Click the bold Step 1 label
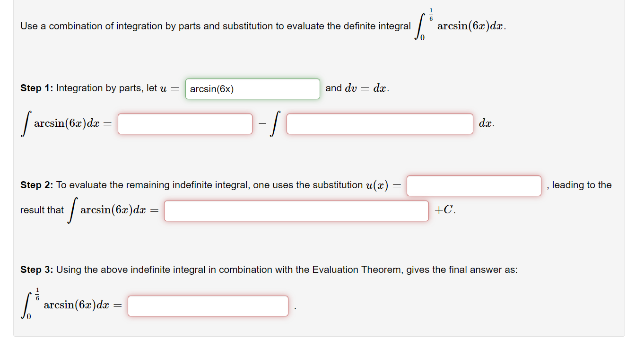Image resolution: width=644 pixels, height=341 pixels. click(x=37, y=88)
